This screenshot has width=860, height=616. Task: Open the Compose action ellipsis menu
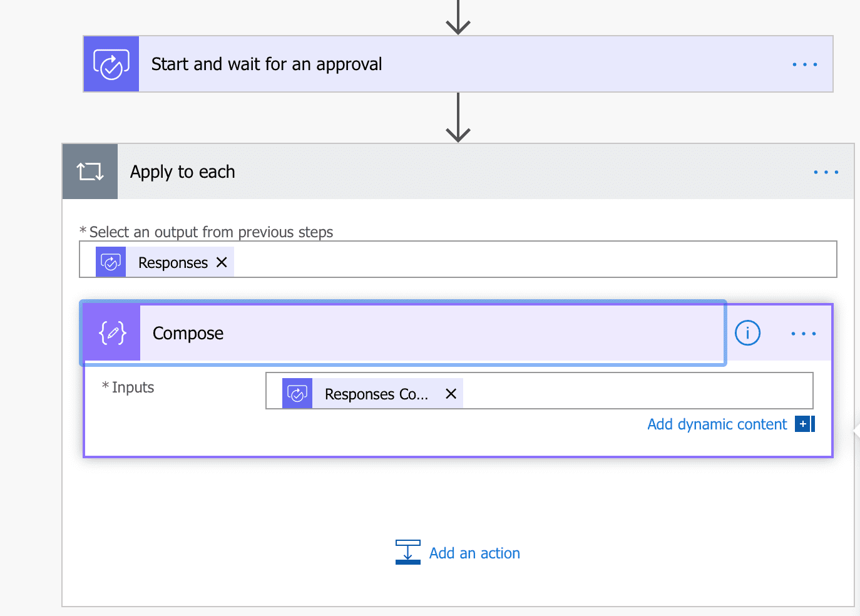[803, 332]
